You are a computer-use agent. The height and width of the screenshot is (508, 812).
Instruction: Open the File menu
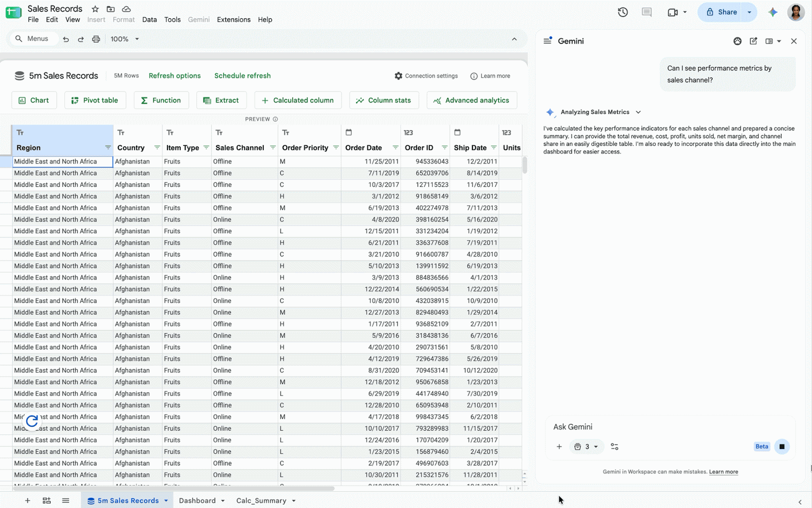tap(33, 20)
